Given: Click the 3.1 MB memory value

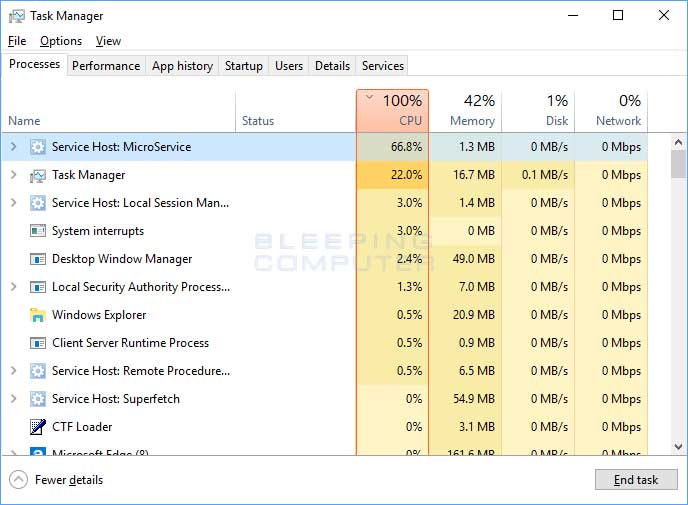Looking at the screenshot, I should coord(477,426).
